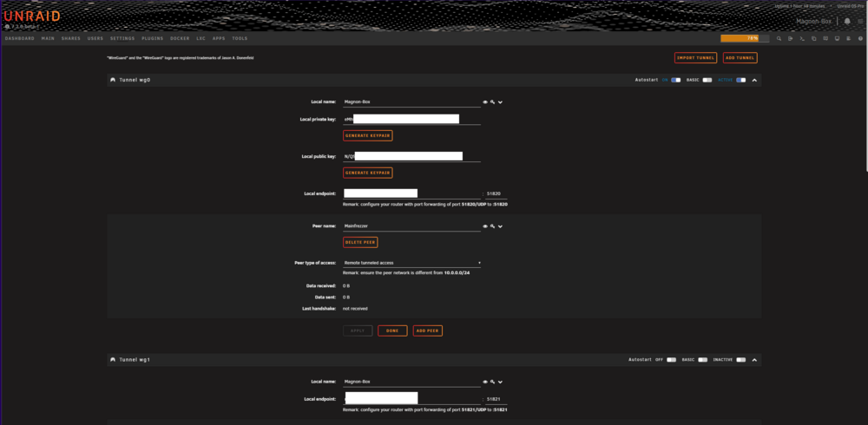This screenshot has width=868, height=425.
Task: Click the wg0 port field showing 51820
Action: pyautogui.click(x=496, y=193)
